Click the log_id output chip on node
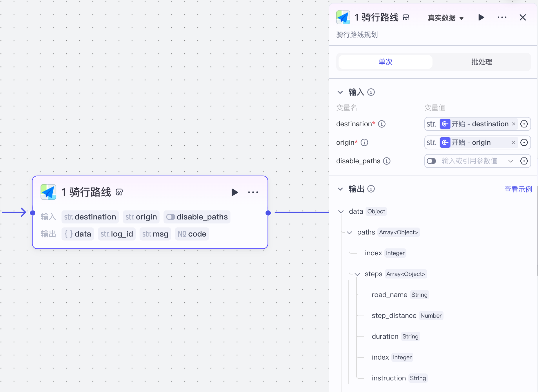Image resolution: width=538 pixels, height=392 pixels. 117,234
